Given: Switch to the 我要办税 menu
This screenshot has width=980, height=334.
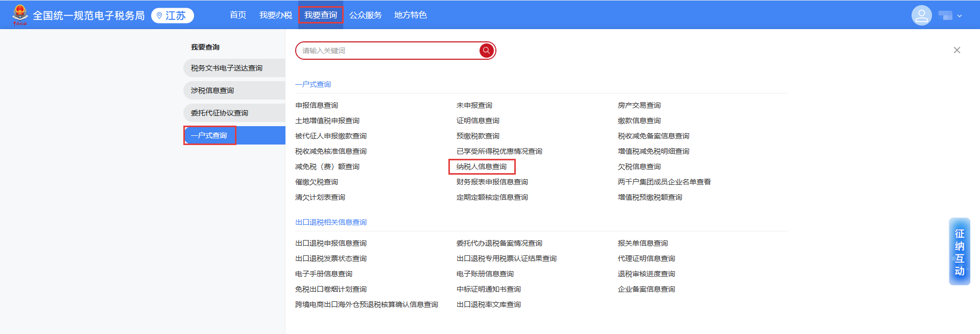Looking at the screenshot, I should [275, 15].
